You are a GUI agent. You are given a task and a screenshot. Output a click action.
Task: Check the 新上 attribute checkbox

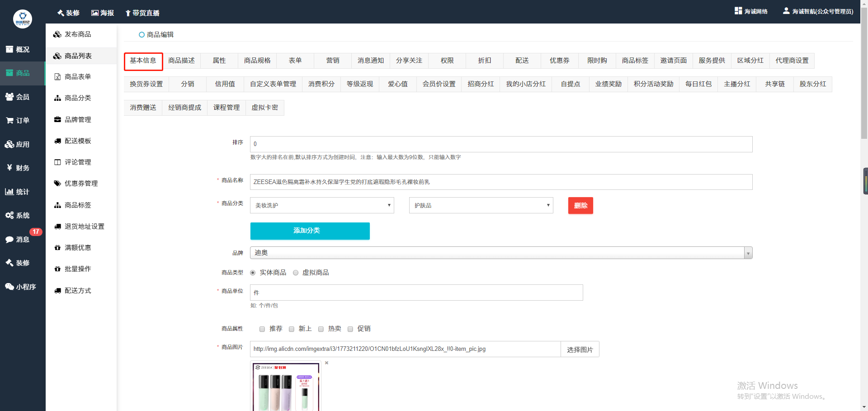pyautogui.click(x=292, y=329)
